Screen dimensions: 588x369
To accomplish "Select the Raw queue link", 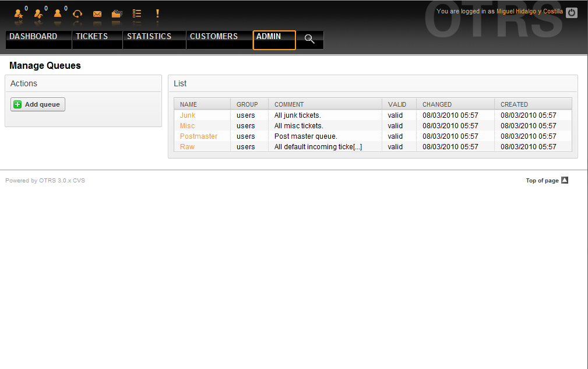I will [187, 147].
